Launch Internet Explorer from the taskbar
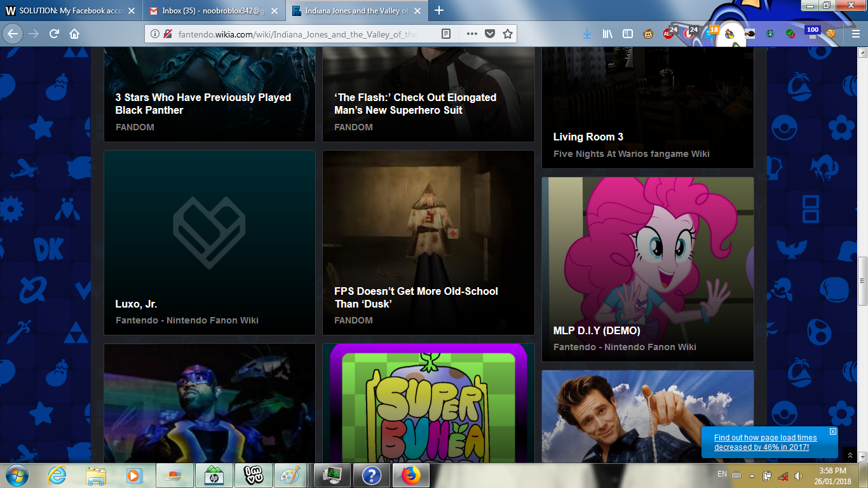868x488 pixels. [57, 475]
